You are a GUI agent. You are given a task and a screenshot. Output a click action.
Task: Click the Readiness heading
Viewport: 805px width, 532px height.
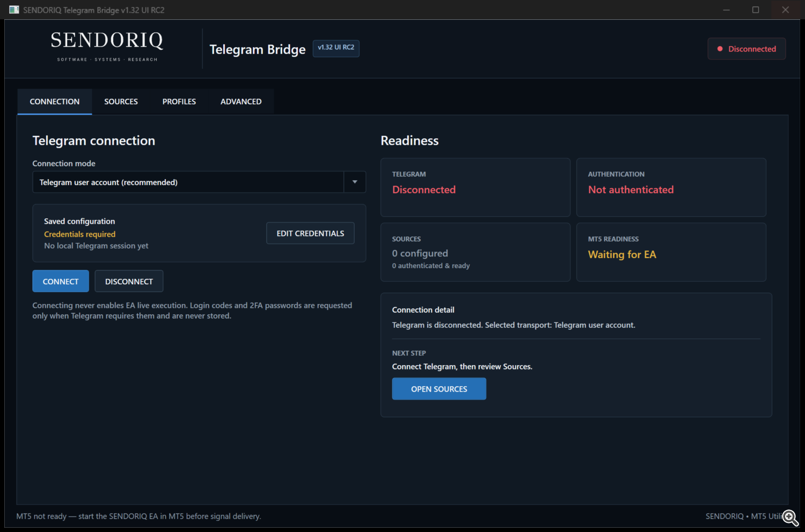(409, 141)
